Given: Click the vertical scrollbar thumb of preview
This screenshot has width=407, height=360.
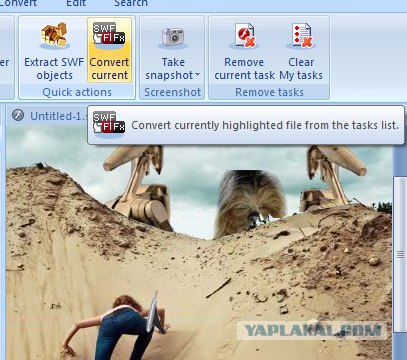Looking at the screenshot, I should click(x=400, y=254).
